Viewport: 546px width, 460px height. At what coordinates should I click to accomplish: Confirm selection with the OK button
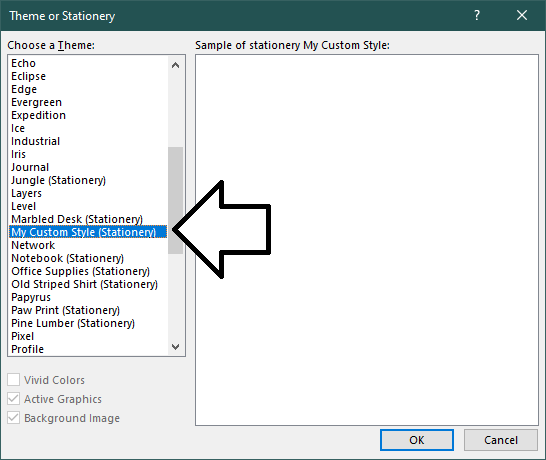416,440
